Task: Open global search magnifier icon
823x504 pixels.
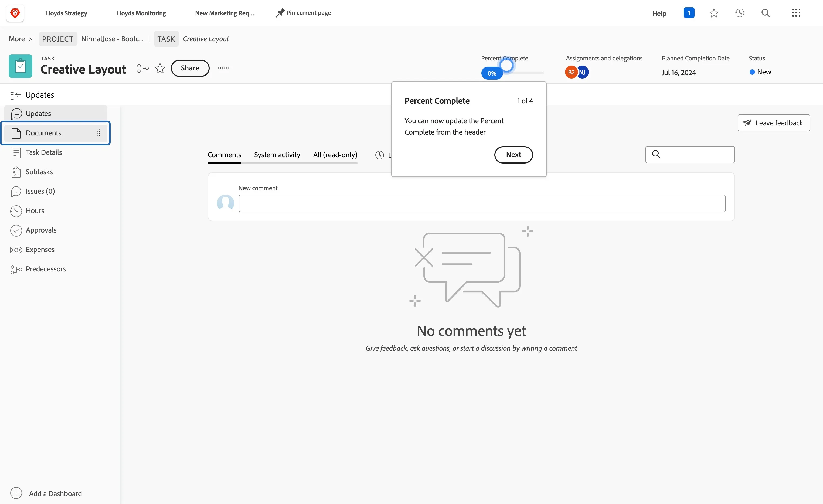Action: tap(766, 13)
